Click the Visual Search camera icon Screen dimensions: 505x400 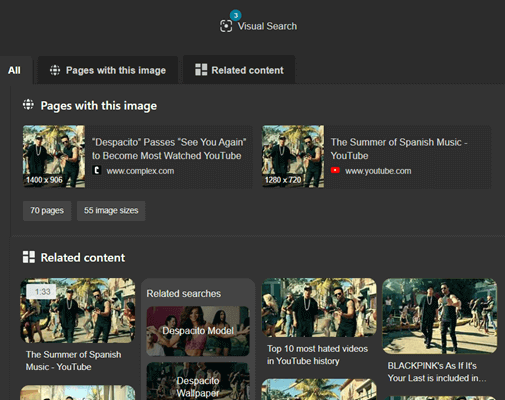pyautogui.click(x=226, y=26)
